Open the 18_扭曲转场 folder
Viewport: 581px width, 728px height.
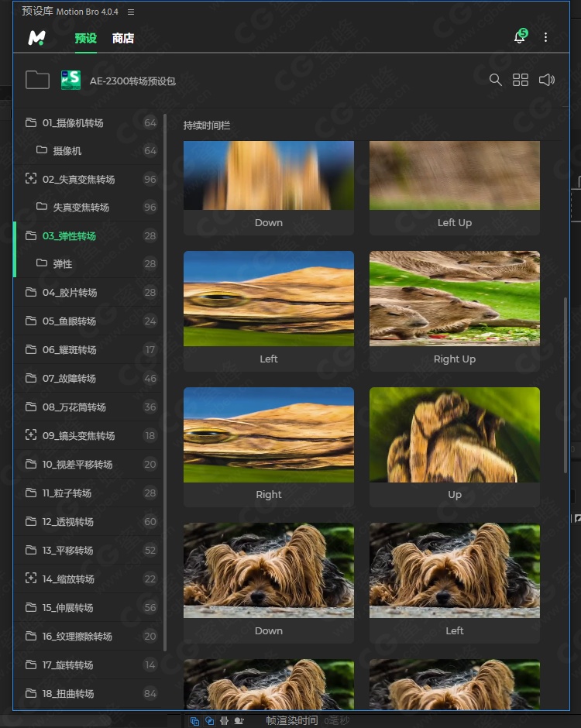[x=88, y=694]
